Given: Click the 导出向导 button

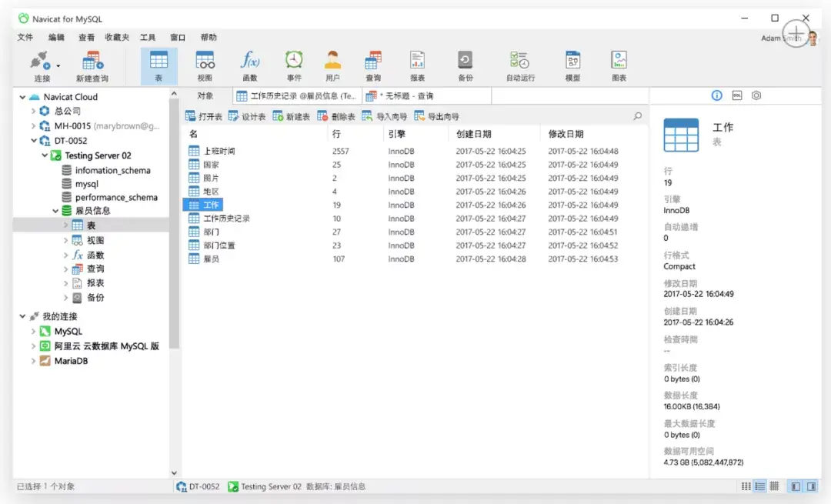Looking at the screenshot, I should [x=437, y=117].
